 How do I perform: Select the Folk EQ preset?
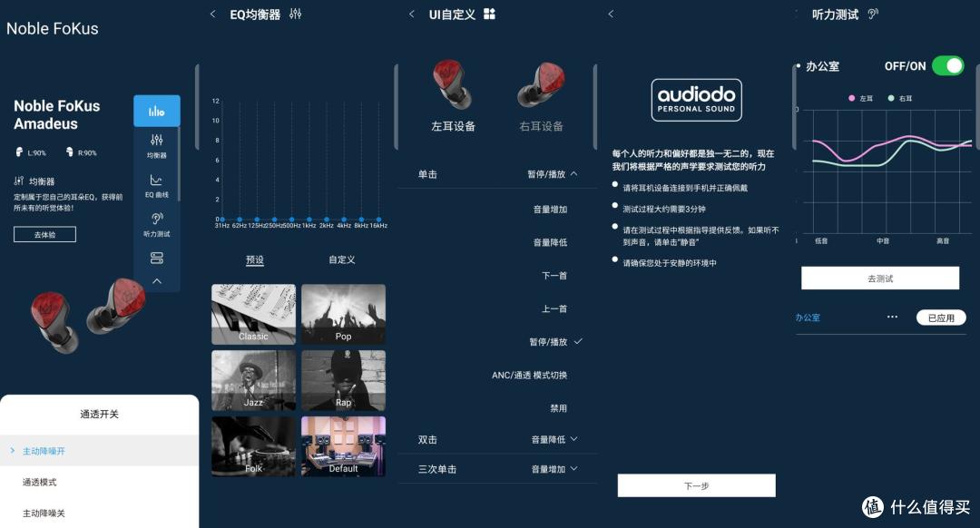(x=253, y=446)
